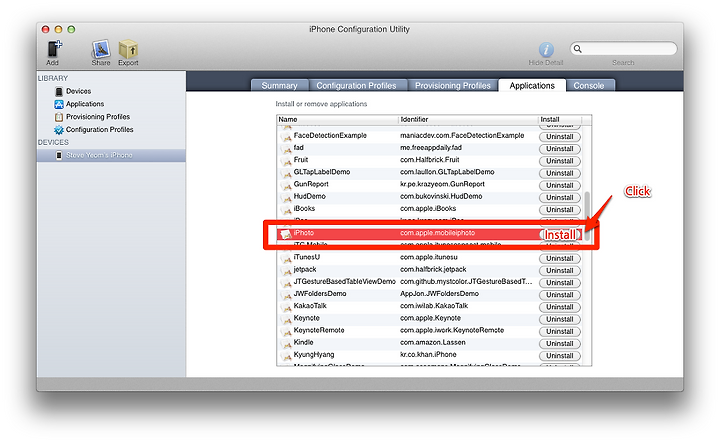Click the Share toolbar icon
Viewport: 720px width, 442px height.
(101, 49)
